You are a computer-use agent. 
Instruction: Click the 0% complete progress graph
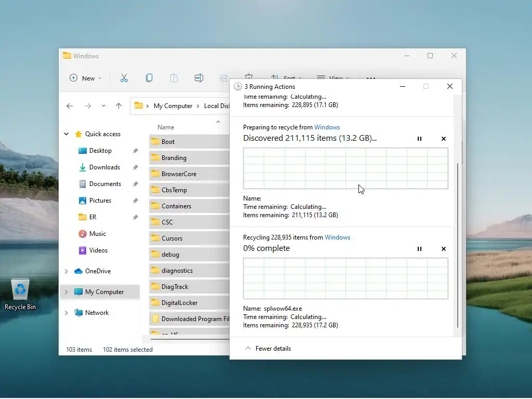[x=345, y=278]
